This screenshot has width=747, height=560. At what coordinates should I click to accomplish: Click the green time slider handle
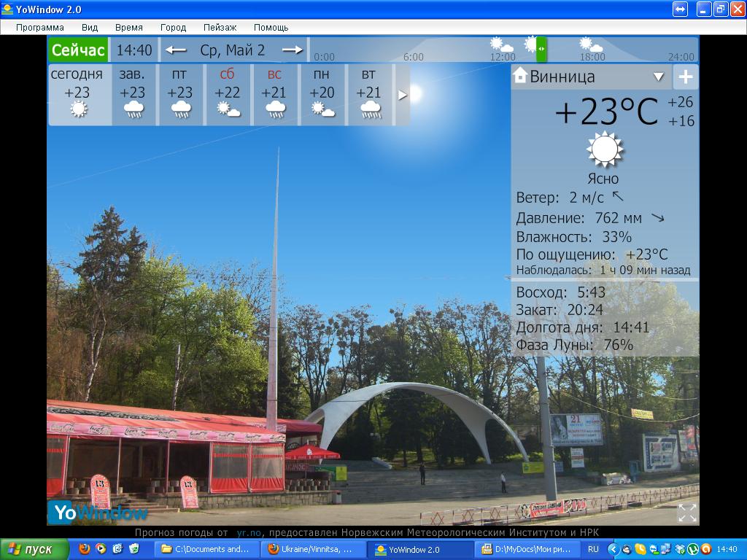coord(541,50)
